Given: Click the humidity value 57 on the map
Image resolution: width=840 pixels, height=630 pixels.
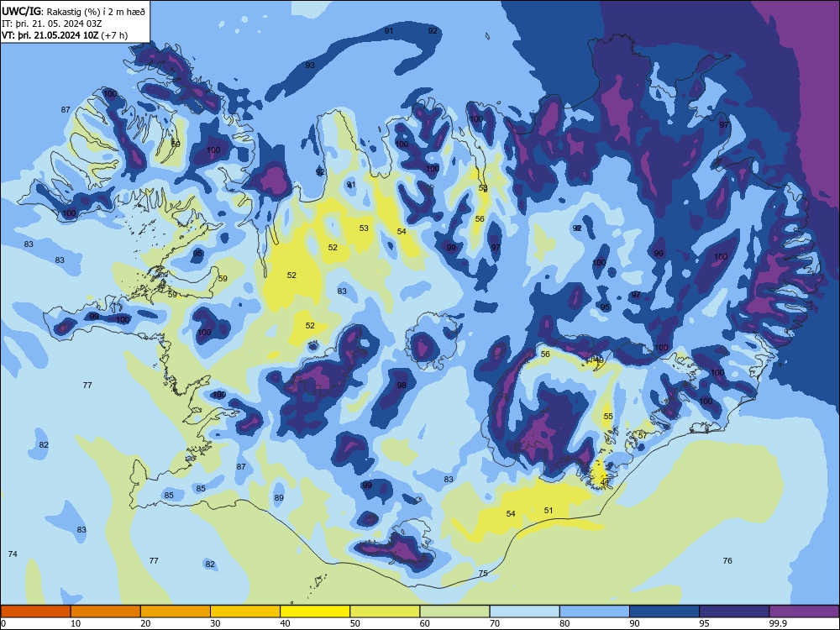Looking at the screenshot, I should (643, 435).
